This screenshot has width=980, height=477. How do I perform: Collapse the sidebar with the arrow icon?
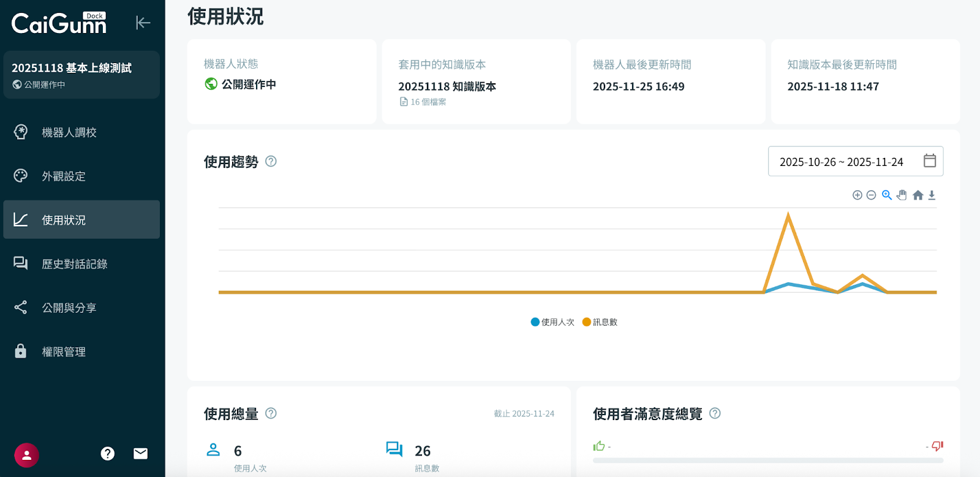click(143, 23)
